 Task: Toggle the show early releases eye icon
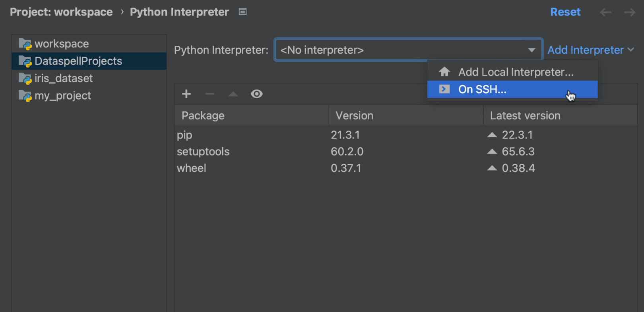coord(256,94)
